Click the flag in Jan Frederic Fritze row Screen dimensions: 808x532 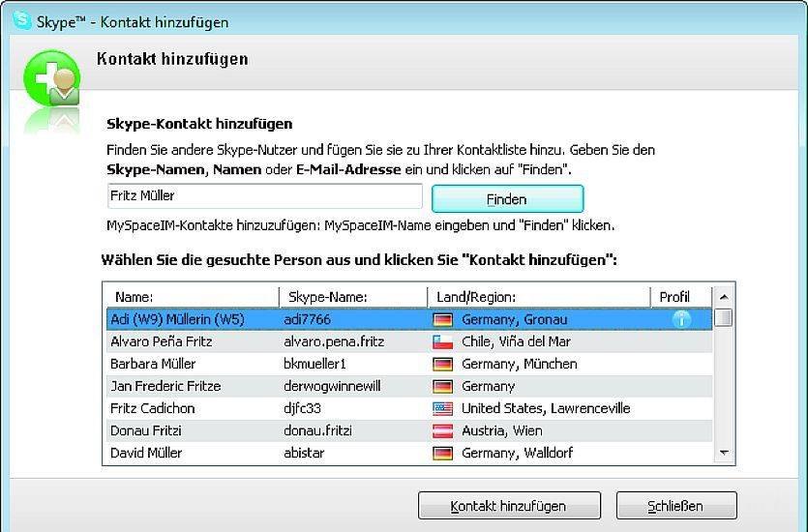click(x=442, y=386)
